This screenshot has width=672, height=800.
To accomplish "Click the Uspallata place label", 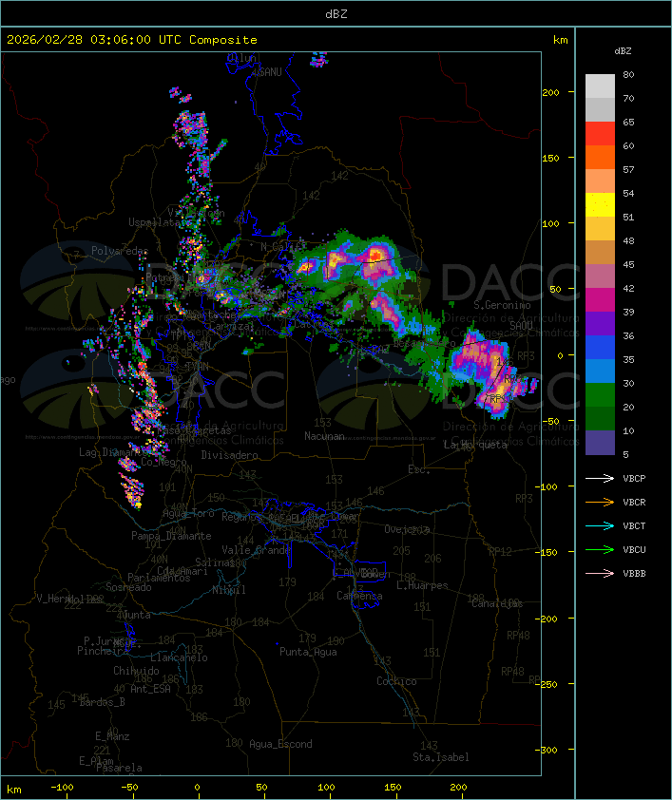I will (x=154, y=222).
